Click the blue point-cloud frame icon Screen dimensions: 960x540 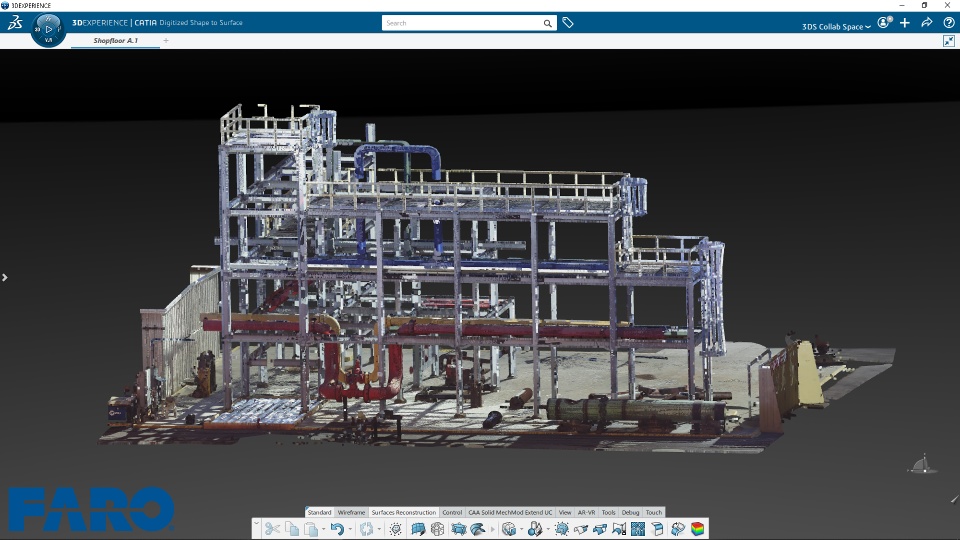458,528
